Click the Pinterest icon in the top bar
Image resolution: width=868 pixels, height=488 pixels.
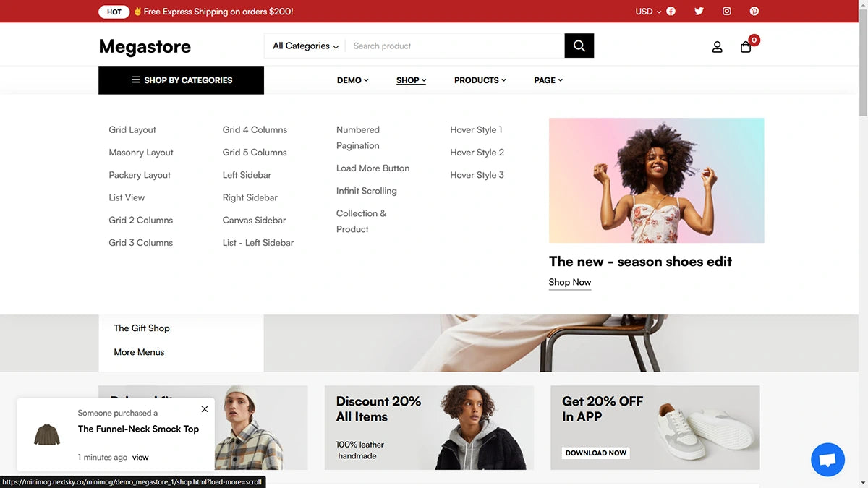click(x=754, y=11)
